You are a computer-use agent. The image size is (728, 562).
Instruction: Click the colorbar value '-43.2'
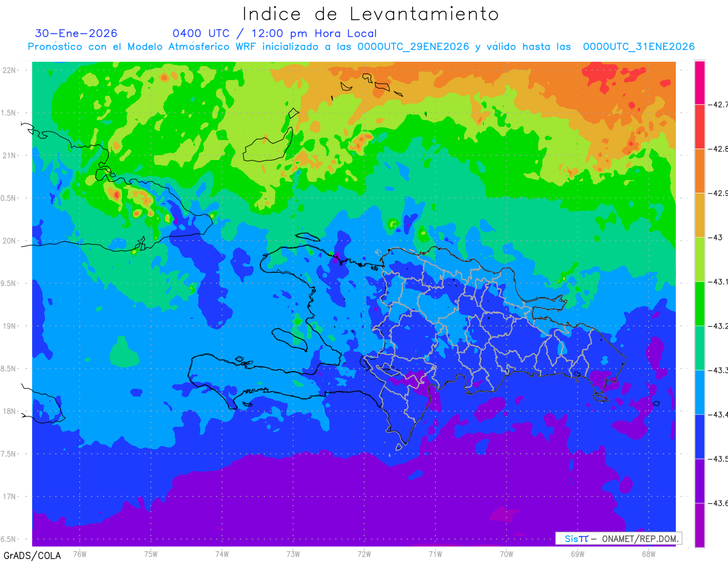tap(720, 326)
